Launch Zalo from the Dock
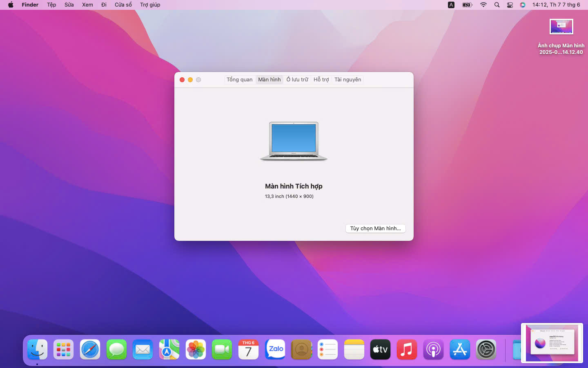 pos(275,350)
